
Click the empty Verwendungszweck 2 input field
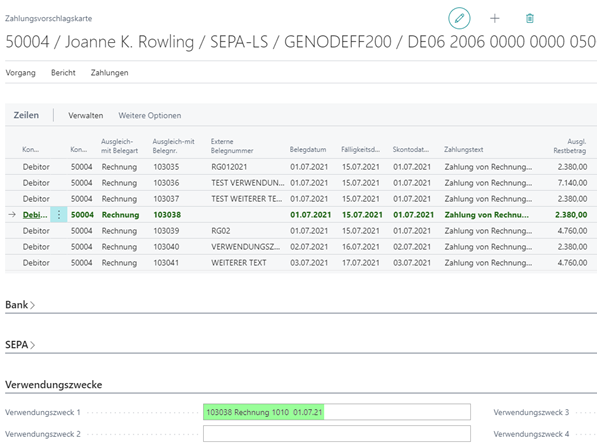point(337,434)
